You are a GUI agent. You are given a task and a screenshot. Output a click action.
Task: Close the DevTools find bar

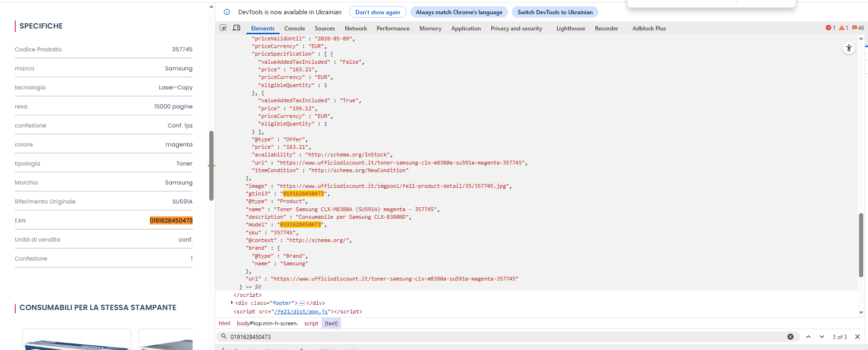coord(858,337)
